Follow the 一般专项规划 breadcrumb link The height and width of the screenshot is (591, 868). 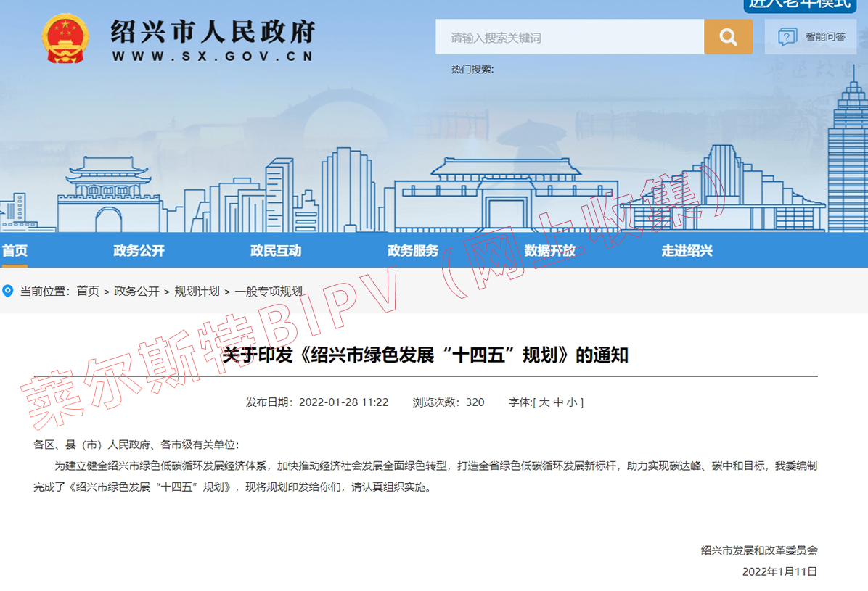269,291
